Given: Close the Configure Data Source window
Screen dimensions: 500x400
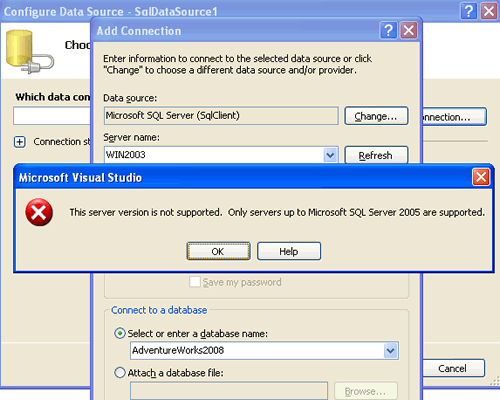Looking at the screenshot, I should [489, 11].
